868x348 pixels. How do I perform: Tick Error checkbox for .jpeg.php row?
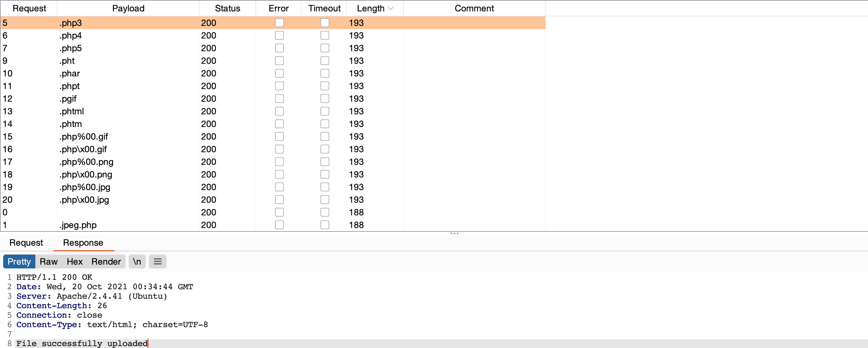coord(279,225)
